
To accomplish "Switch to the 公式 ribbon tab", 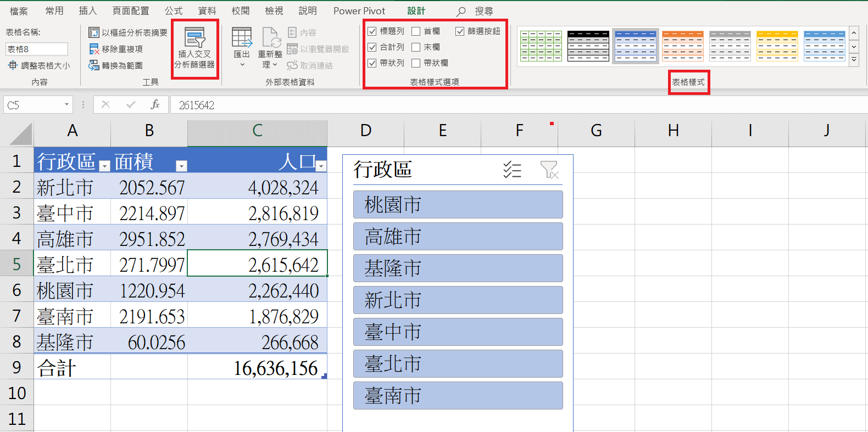I will 174,11.
